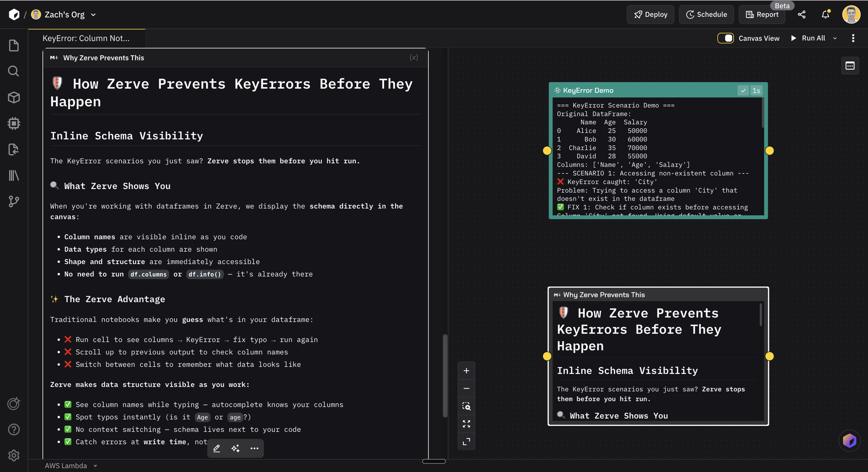Click the Why Zerve Prevents This editor title
868x472 pixels.
coord(104,58)
